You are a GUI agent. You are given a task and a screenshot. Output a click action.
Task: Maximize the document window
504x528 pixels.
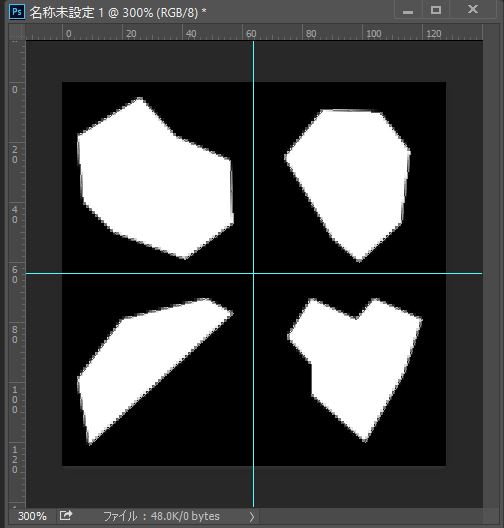[x=436, y=10]
